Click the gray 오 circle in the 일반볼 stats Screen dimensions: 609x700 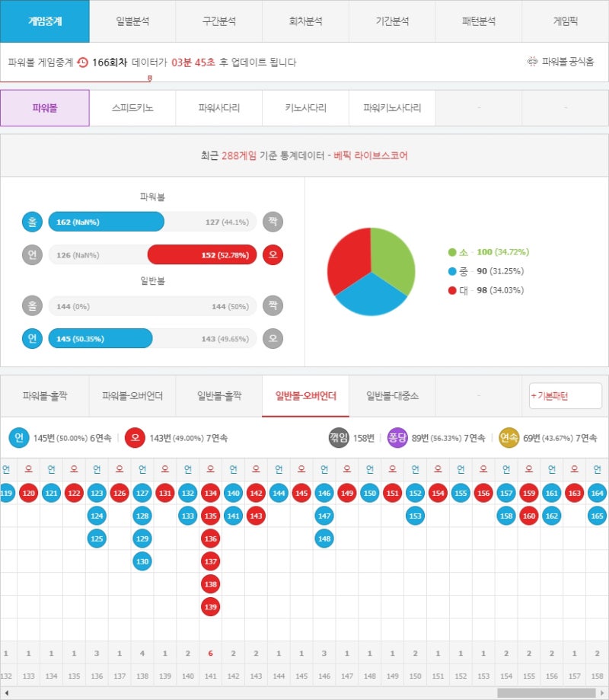click(273, 338)
